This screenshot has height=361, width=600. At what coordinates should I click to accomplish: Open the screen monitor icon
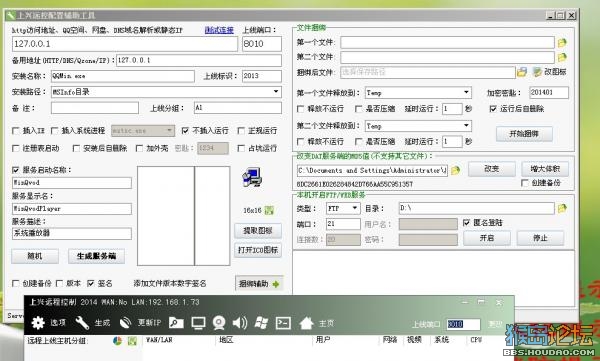click(x=198, y=323)
